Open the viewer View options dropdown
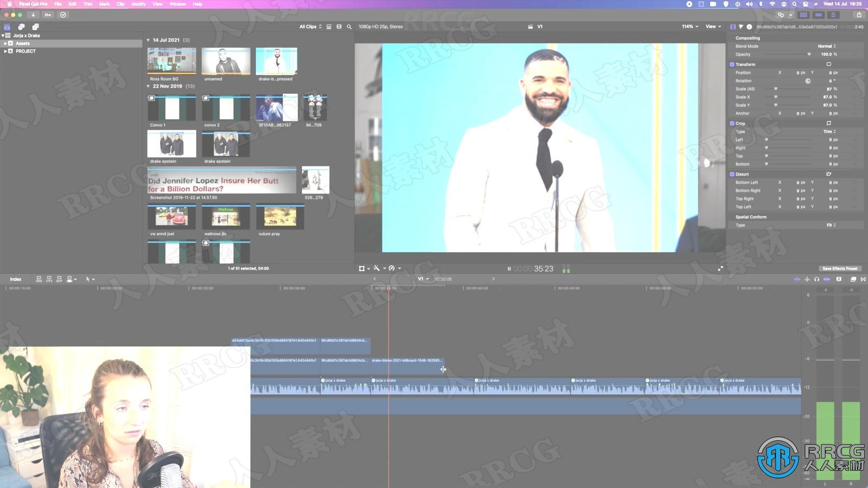This screenshot has width=868, height=488. tap(713, 27)
